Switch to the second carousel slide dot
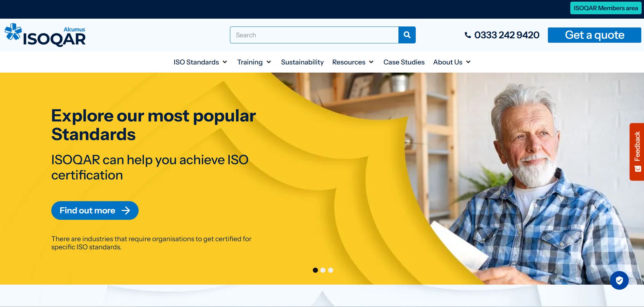This screenshot has width=644, height=307. coord(323,270)
